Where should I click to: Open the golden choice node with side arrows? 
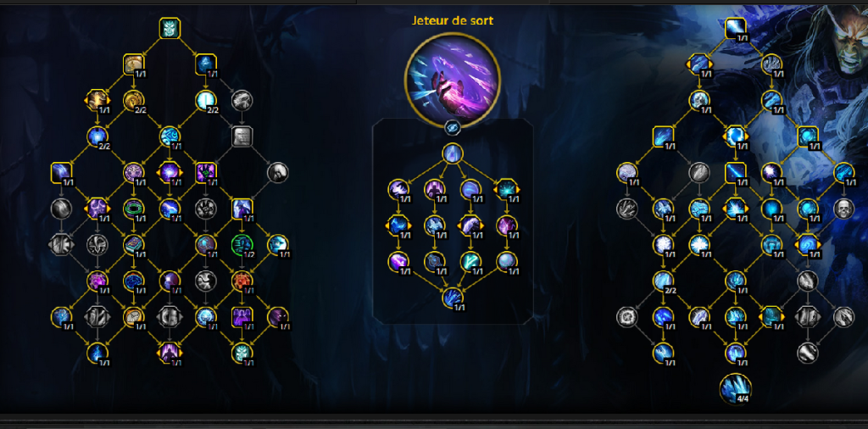pos(97,101)
